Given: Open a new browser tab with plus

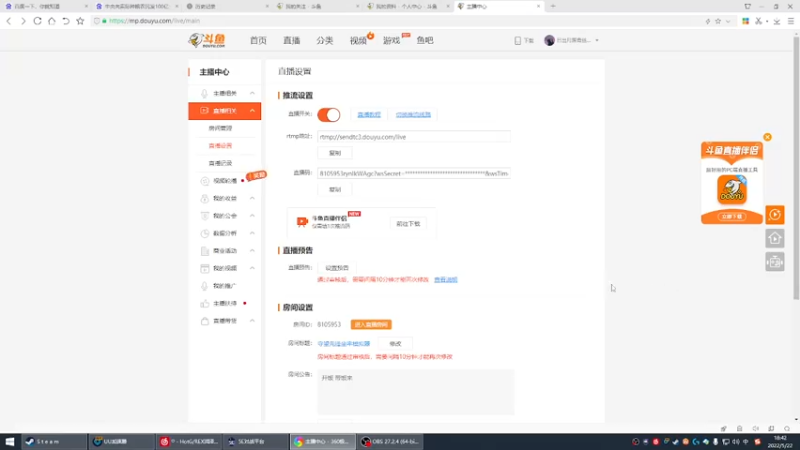Looking at the screenshot, I should [x=553, y=6].
